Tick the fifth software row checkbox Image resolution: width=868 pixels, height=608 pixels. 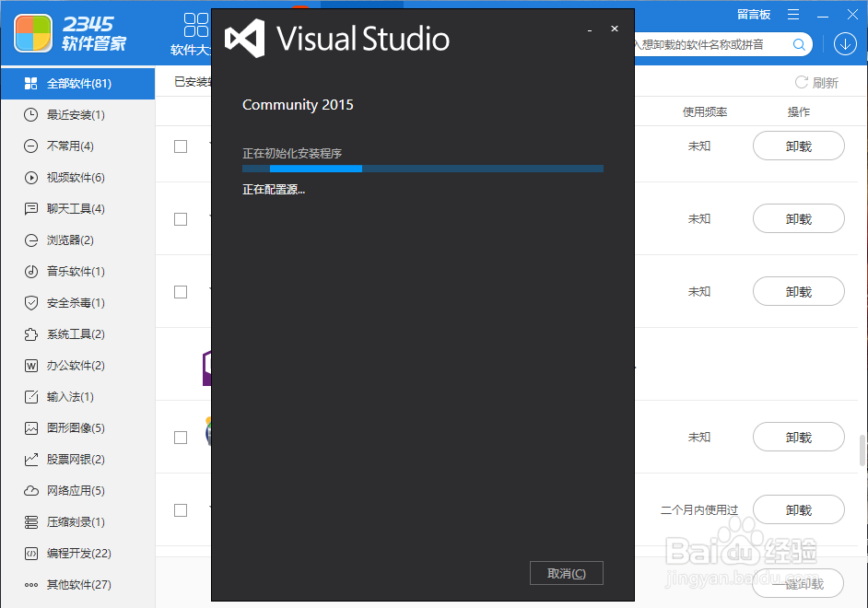coord(181,438)
